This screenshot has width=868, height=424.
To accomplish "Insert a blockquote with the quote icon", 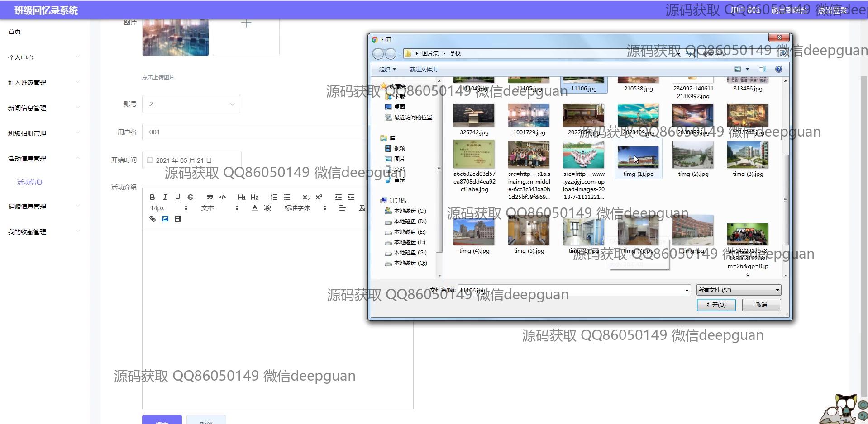I will (210, 197).
